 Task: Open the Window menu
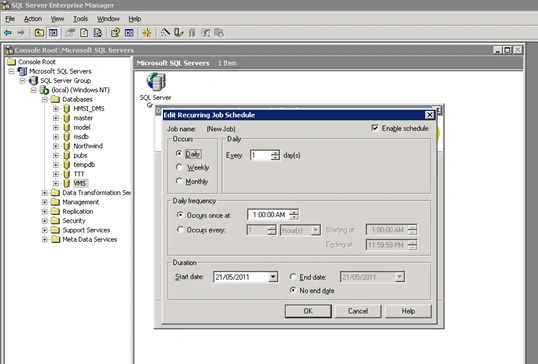(108, 19)
